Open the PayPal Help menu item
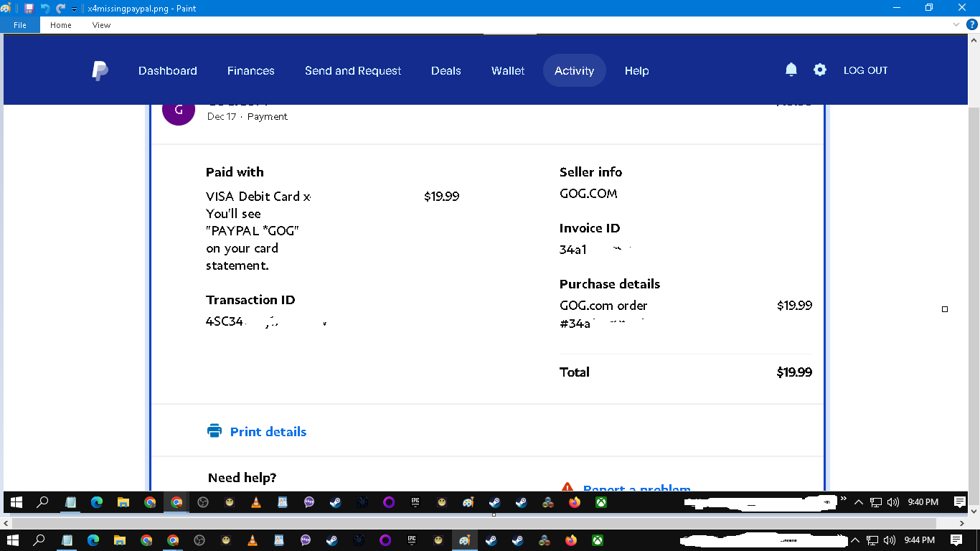 coord(637,70)
